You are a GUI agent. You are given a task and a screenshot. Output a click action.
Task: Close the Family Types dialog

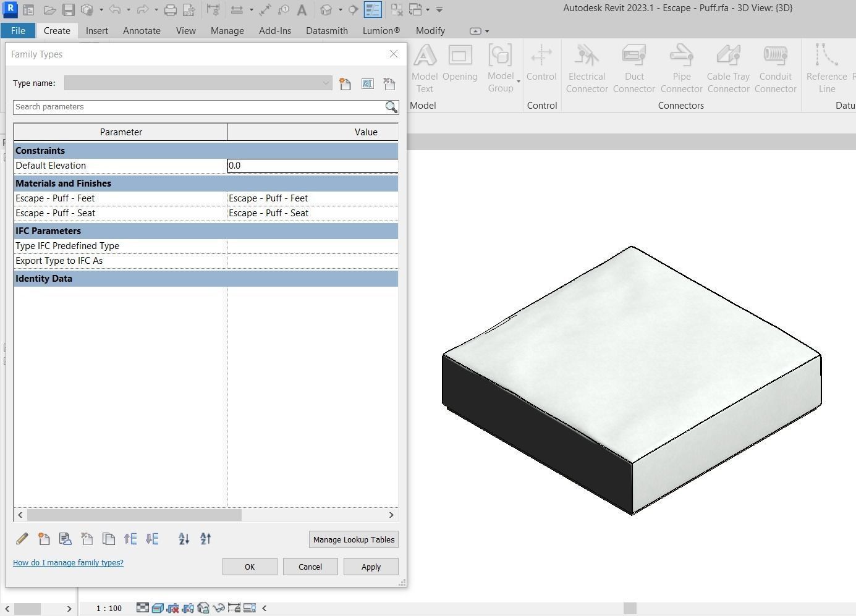394,54
